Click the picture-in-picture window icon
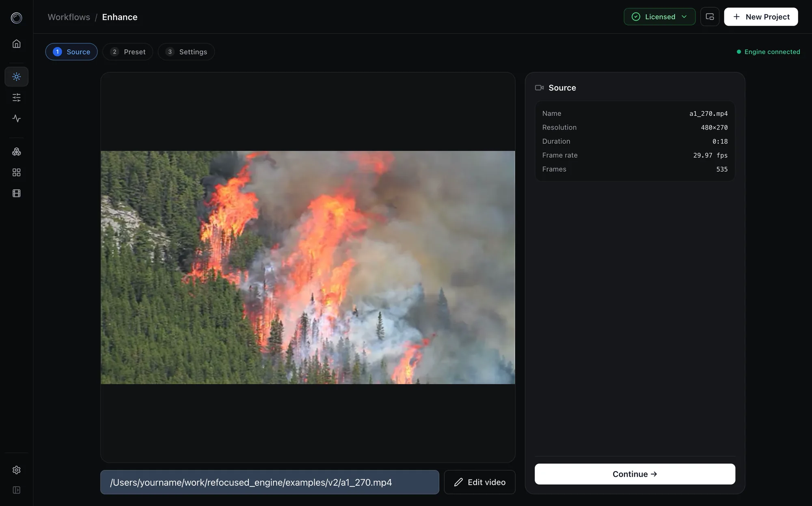This screenshot has height=506, width=812. click(710, 17)
